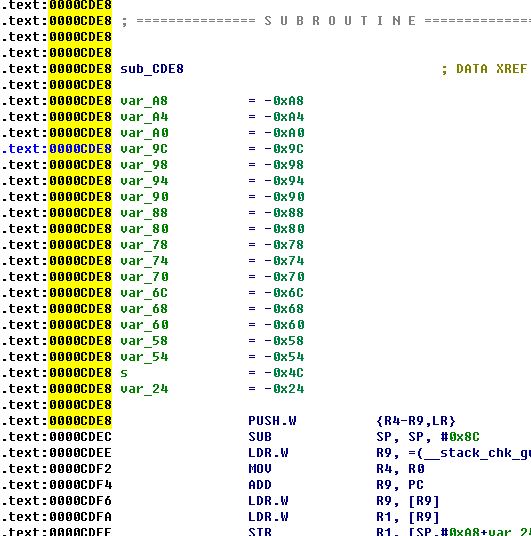Viewport: 531px width, 536px height.
Task: Click the R1, [R9] operands
Action: (408, 517)
